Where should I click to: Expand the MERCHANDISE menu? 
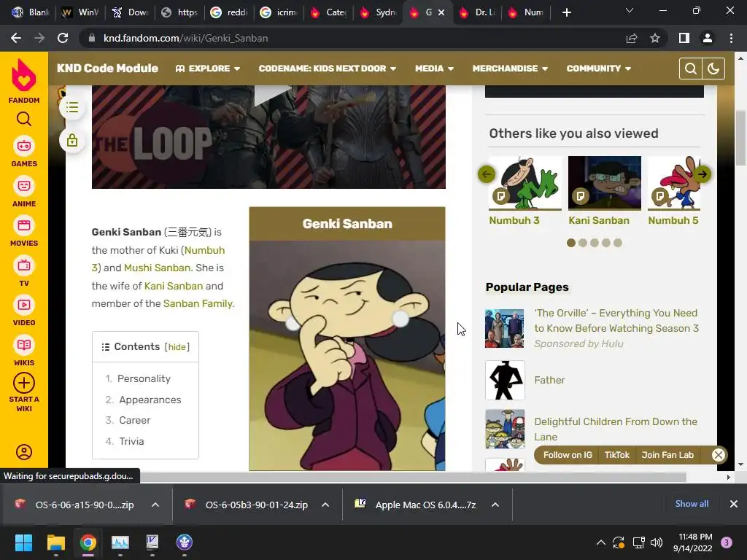coord(510,69)
